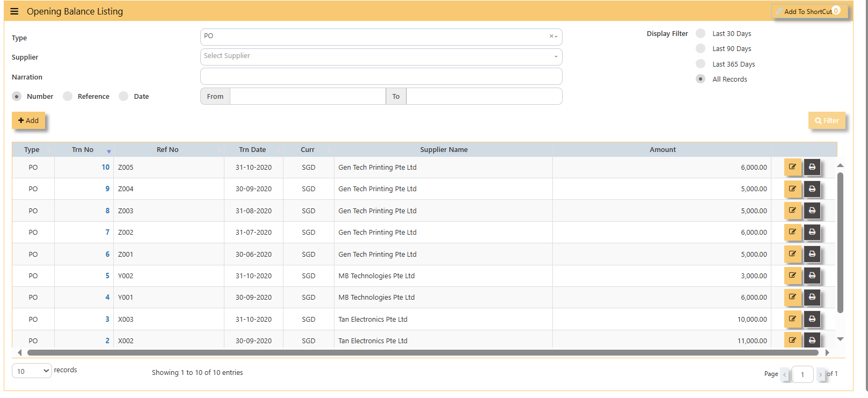Sort table by Supplier Name header

[x=443, y=150]
